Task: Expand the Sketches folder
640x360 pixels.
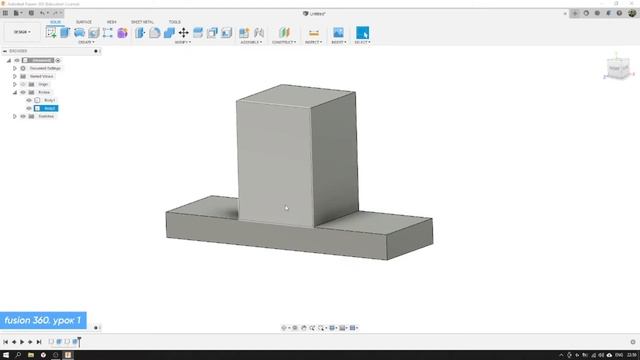Action: [15, 116]
